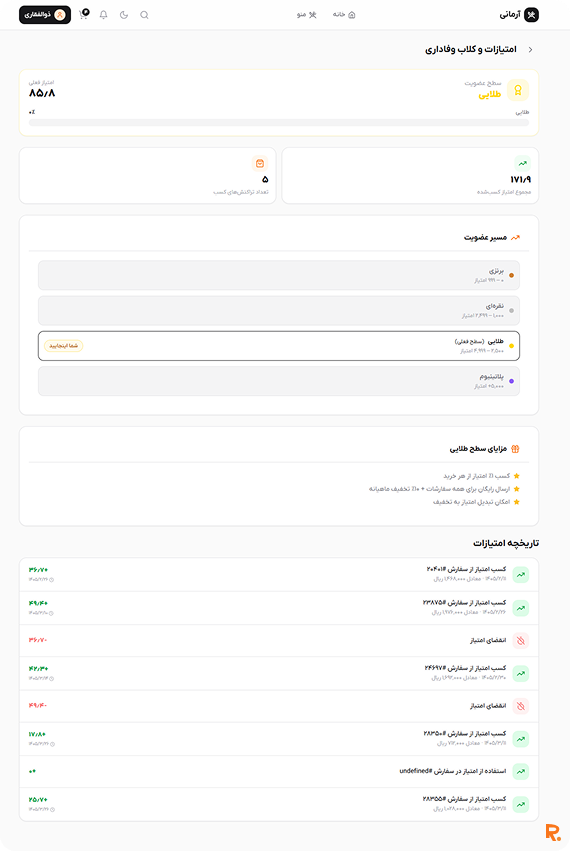Click earn icon for order #۲۴۶۹۷

click(x=521, y=674)
